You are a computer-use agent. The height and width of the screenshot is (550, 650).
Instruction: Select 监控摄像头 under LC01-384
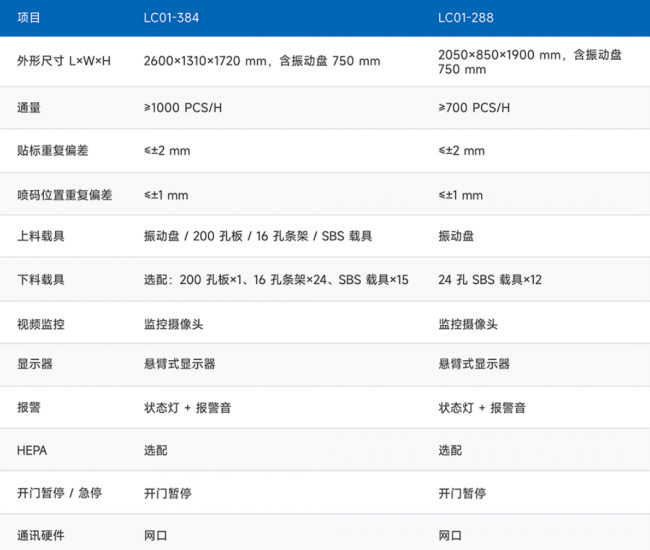coord(174,324)
